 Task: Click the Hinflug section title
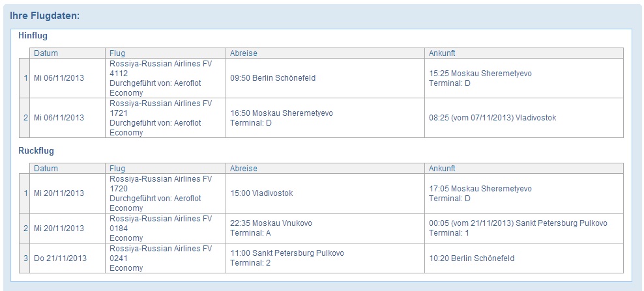(33, 36)
